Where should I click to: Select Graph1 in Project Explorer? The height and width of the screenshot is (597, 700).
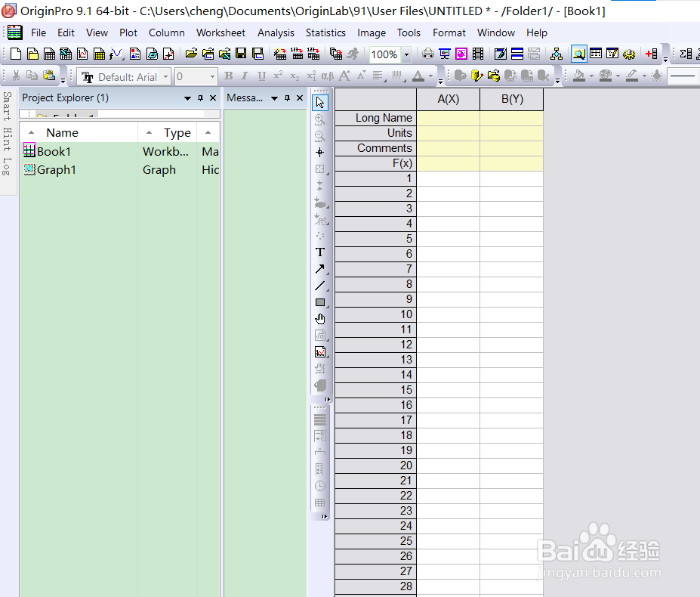[56, 170]
